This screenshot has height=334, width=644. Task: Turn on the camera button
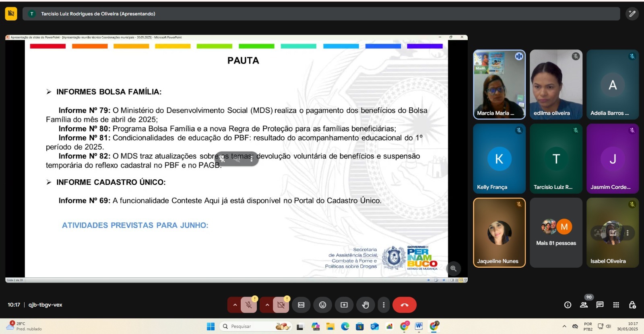tap(281, 305)
